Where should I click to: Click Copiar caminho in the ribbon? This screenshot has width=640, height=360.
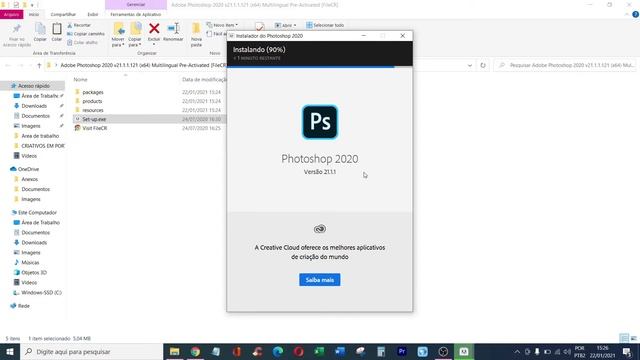pos(86,34)
